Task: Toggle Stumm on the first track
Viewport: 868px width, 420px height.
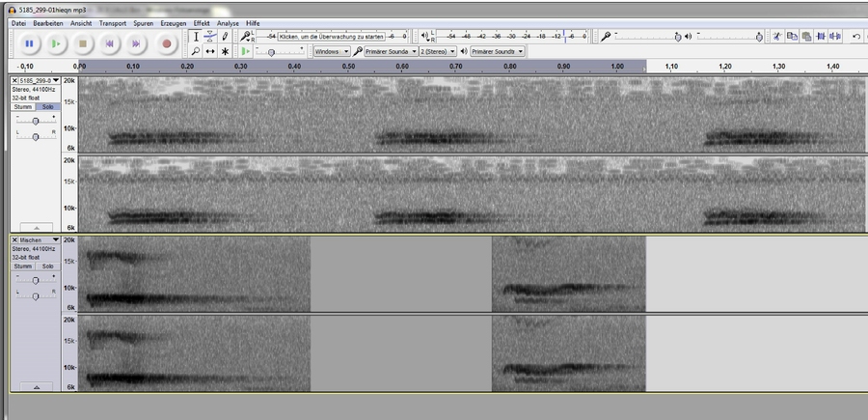Action: (x=23, y=106)
